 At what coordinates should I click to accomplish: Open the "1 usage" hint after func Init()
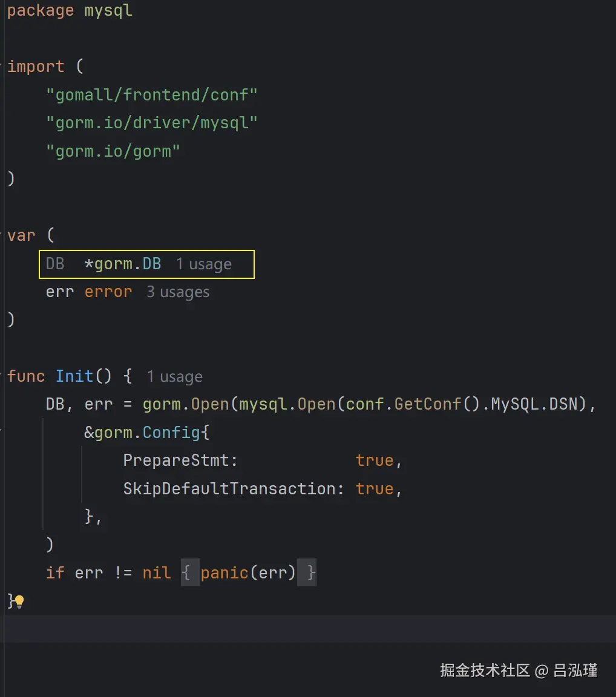(x=174, y=377)
